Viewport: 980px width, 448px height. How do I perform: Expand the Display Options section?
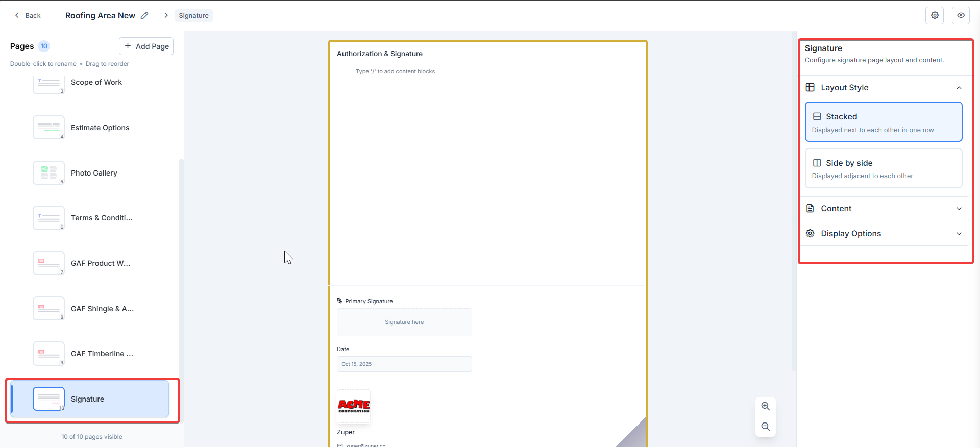(x=884, y=234)
